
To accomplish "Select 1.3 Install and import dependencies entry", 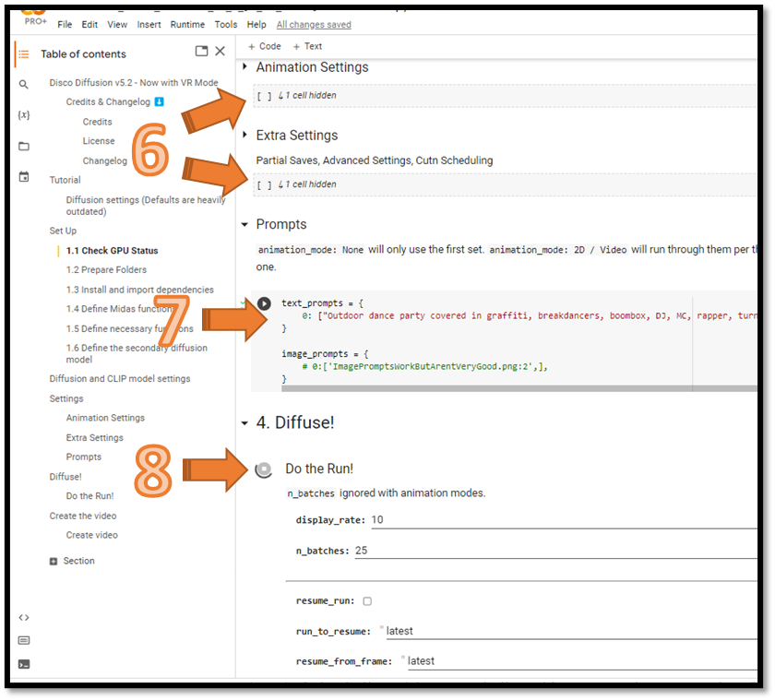I will [140, 290].
